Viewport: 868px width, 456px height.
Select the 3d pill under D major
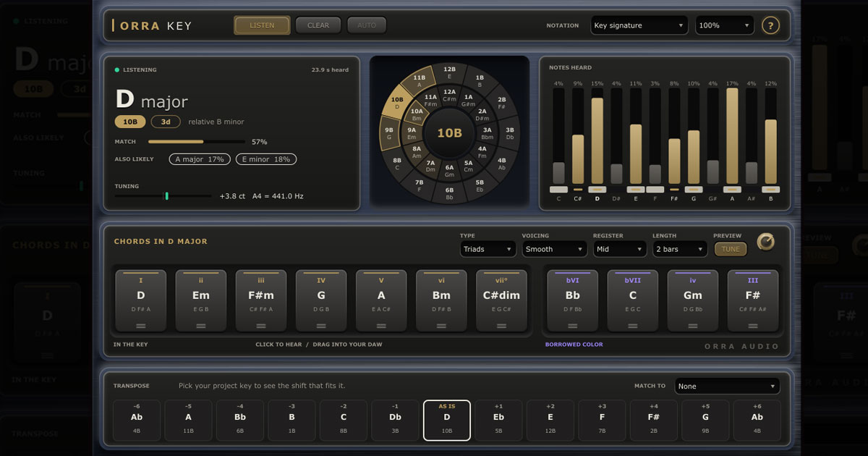tap(166, 122)
